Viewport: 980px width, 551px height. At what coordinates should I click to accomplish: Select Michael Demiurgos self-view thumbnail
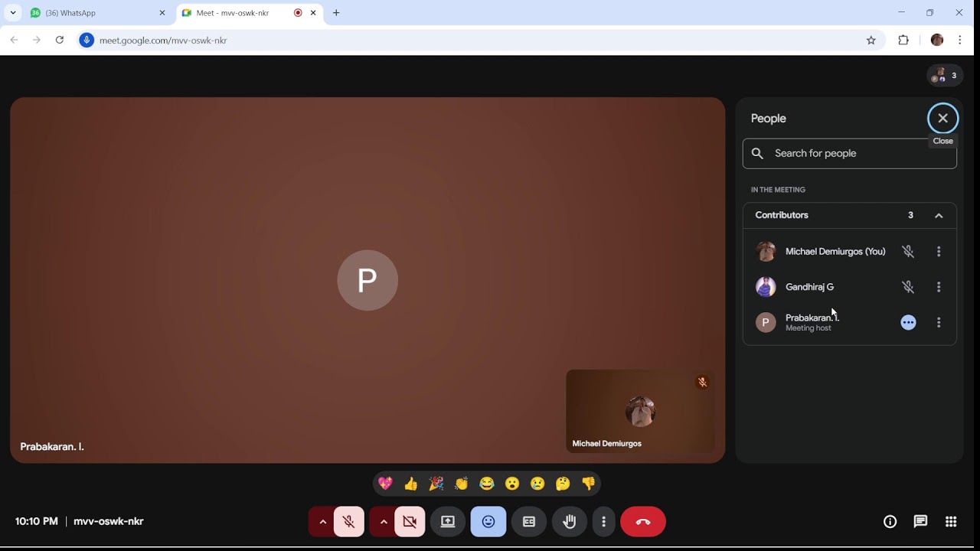click(x=640, y=412)
